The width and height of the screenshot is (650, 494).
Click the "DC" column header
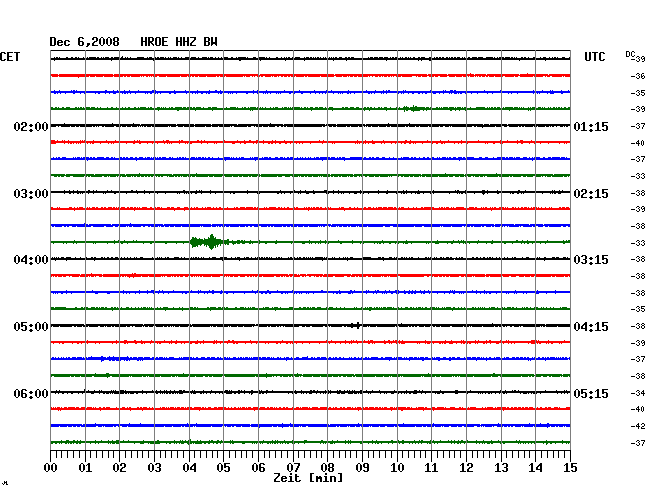point(630,54)
